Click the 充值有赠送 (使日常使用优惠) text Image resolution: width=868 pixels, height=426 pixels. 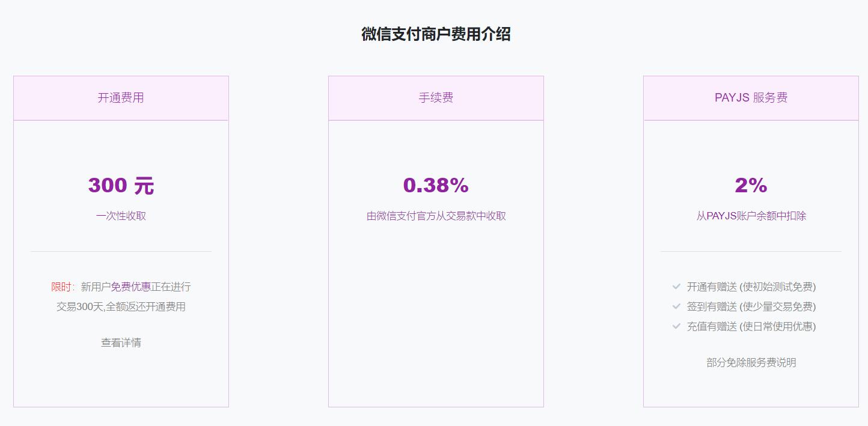tap(751, 326)
